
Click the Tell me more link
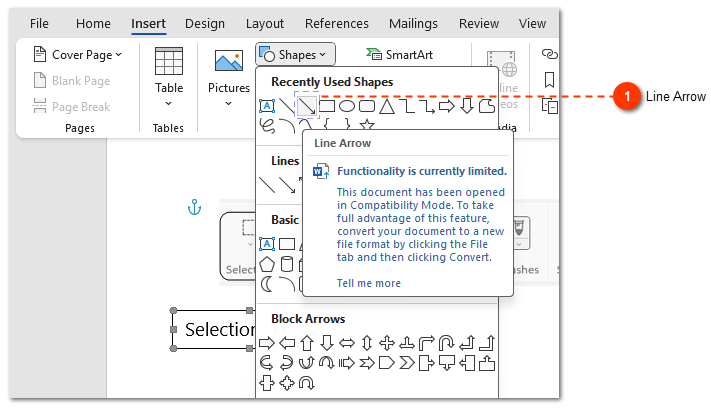point(369,283)
